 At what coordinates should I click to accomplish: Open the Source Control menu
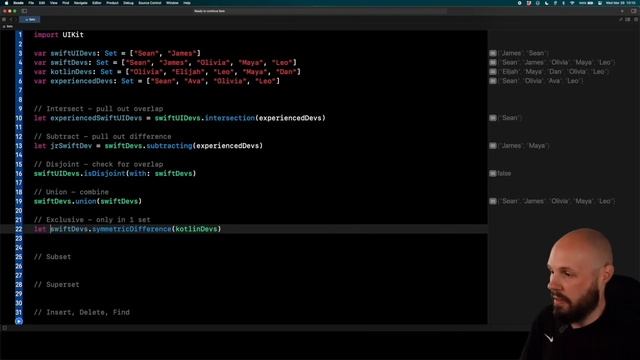point(150,3)
